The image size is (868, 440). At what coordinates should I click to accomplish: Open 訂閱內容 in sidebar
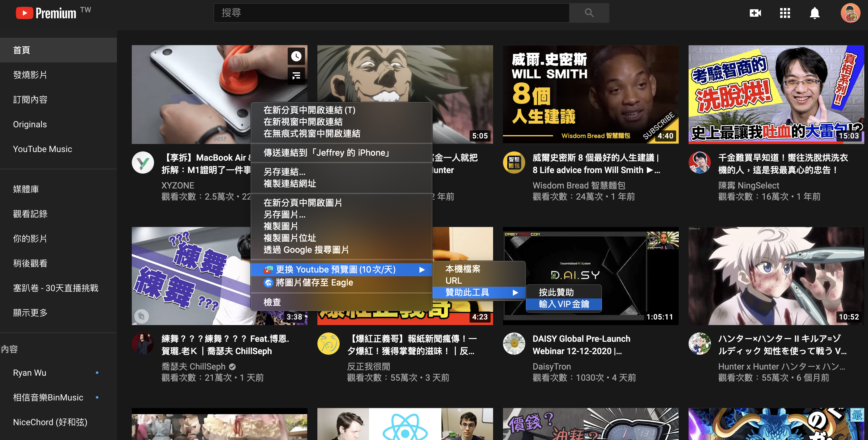pyautogui.click(x=58, y=99)
